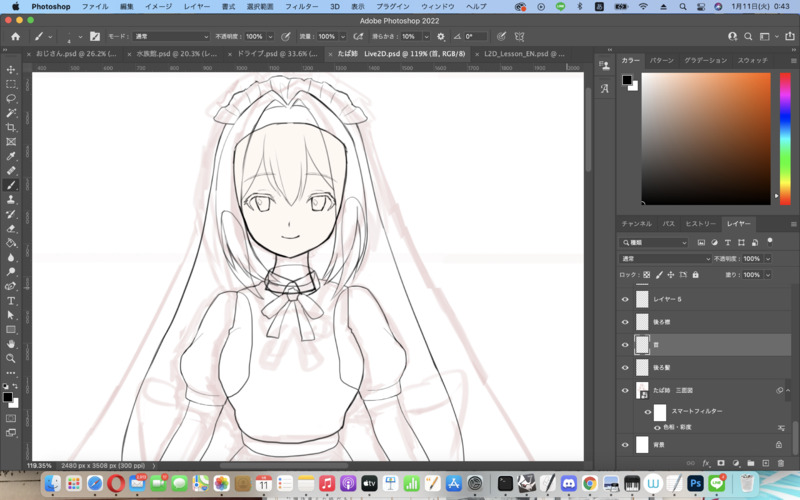Select the Crop tool
Screen dimensions: 800x500
click(x=12, y=128)
